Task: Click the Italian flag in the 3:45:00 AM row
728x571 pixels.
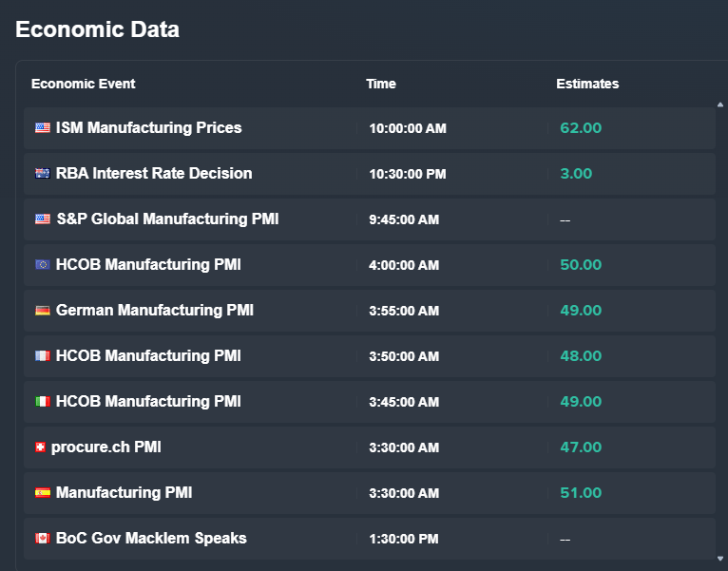Action: (43, 401)
